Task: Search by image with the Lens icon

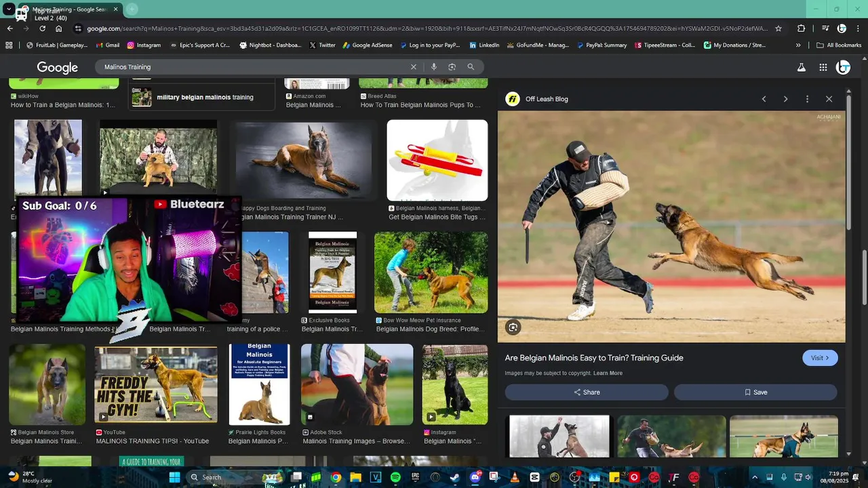Action: pyautogui.click(x=452, y=67)
